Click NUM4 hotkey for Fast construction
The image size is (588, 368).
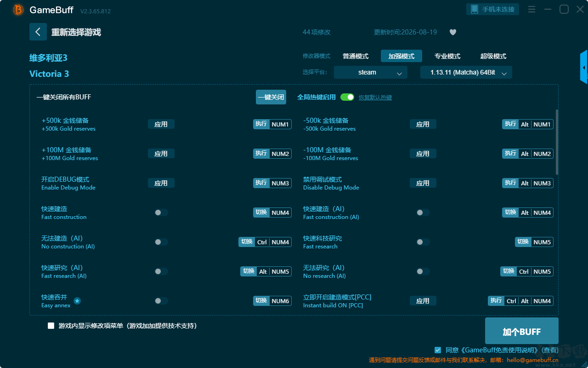click(280, 213)
